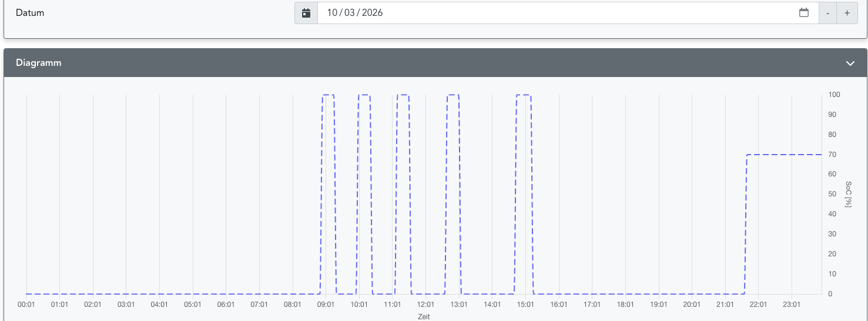Open the date picker icon inside date field
868x321 pixels.
click(804, 12)
